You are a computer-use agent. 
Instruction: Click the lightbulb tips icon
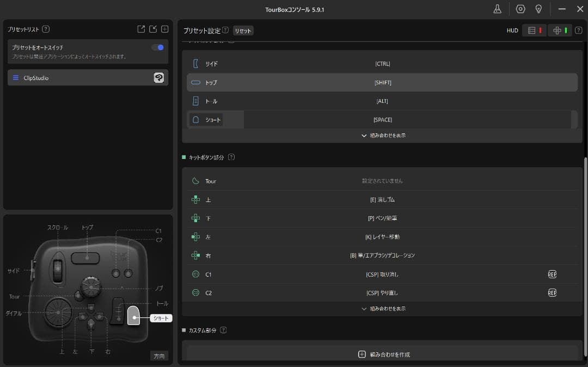pyautogui.click(x=538, y=9)
